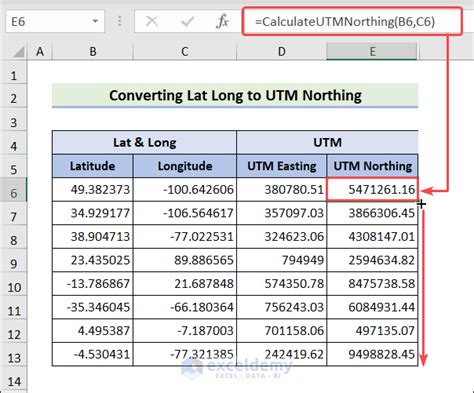The width and height of the screenshot is (474, 393).
Task: Select cell with northing 4308147.01
Action: (x=372, y=237)
